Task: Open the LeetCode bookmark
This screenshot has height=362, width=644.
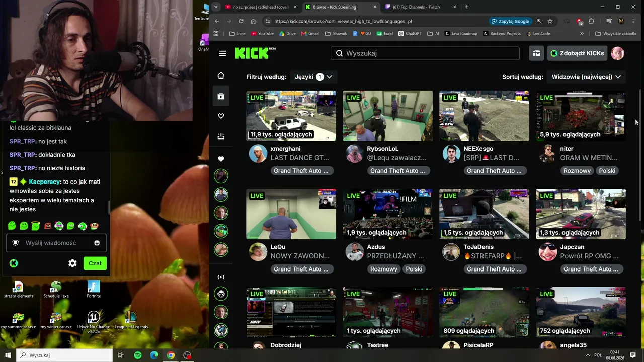Action: point(538,34)
